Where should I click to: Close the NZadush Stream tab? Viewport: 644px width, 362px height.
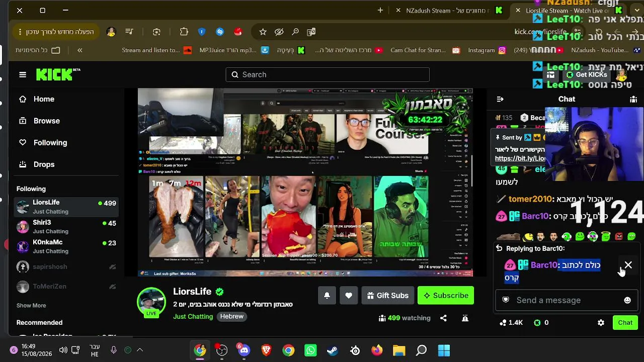pos(398,10)
